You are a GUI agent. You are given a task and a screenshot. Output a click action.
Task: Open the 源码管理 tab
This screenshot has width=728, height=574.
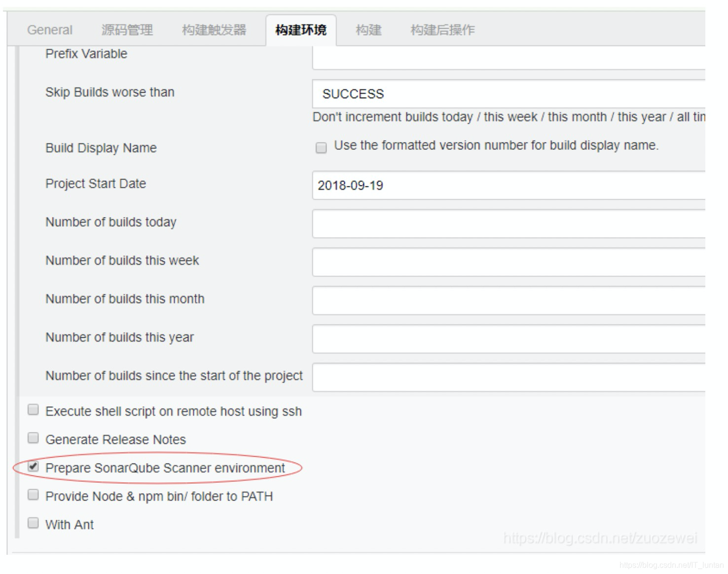coord(127,30)
